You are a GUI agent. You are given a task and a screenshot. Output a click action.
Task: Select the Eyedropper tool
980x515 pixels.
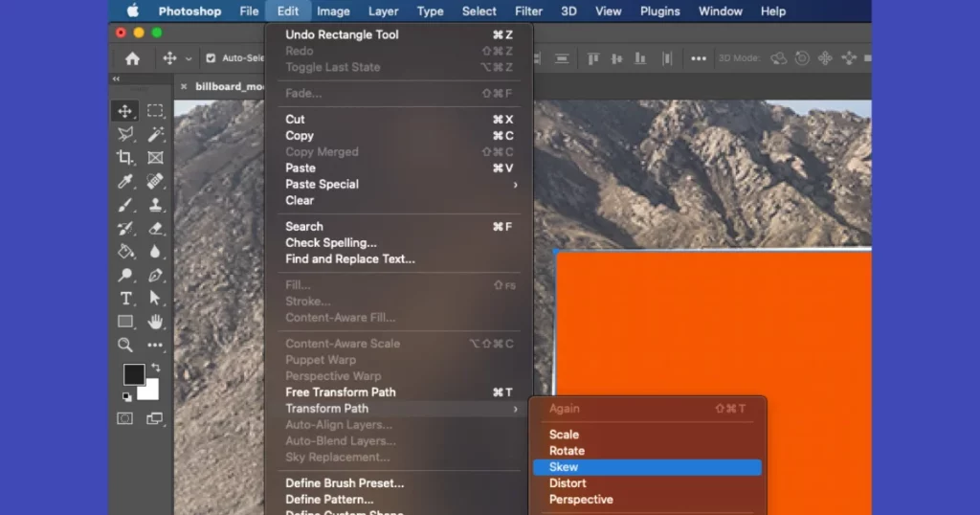tap(125, 181)
